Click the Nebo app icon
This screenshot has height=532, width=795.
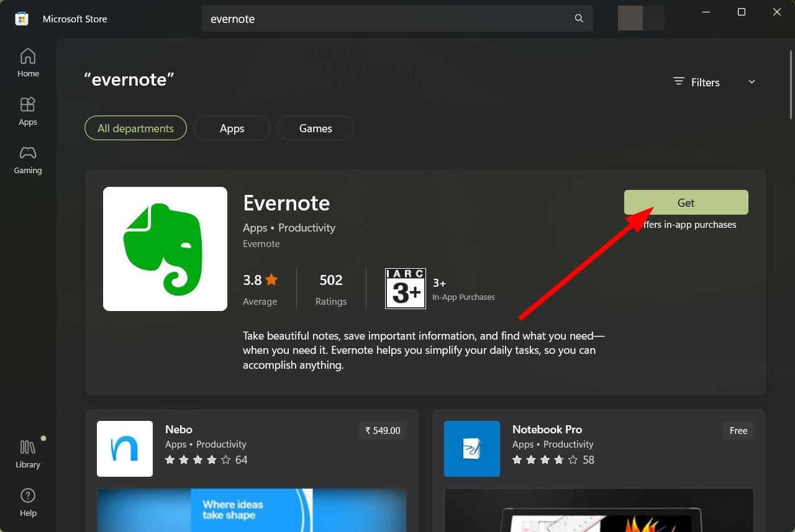(x=125, y=449)
